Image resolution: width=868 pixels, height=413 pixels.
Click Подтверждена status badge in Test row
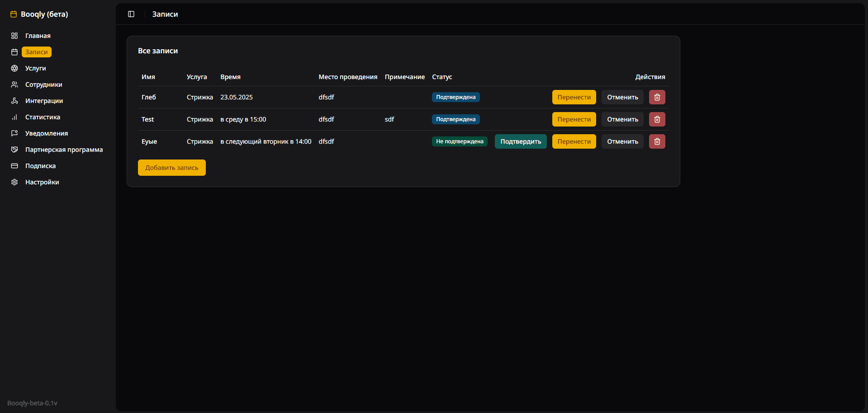pyautogui.click(x=456, y=119)
